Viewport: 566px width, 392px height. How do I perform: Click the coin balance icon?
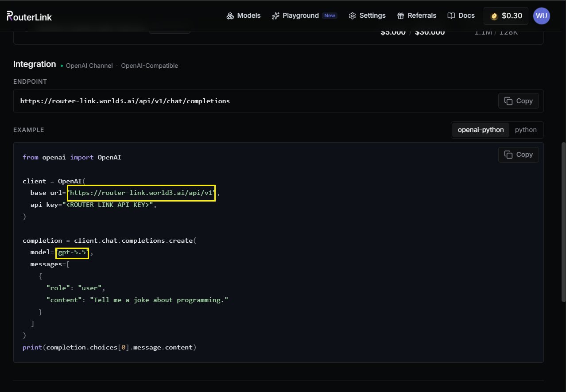tap(494, 16)
